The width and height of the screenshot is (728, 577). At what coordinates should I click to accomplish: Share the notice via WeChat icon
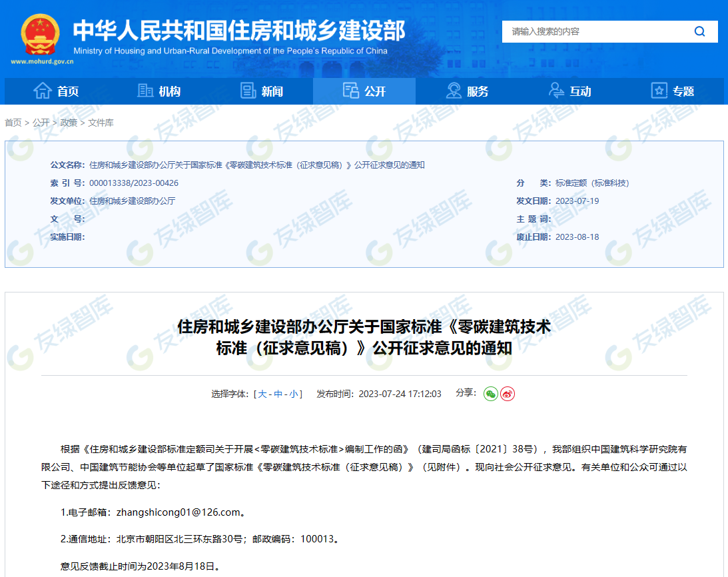tap(491, 394)
